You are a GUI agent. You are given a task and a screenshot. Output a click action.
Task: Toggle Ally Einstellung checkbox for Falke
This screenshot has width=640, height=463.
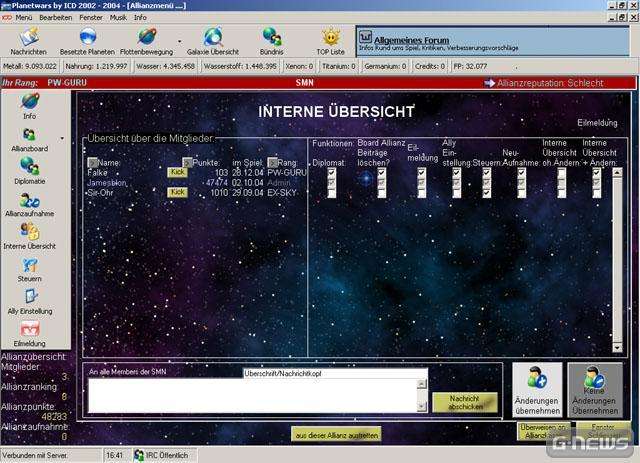coord(457,173)
